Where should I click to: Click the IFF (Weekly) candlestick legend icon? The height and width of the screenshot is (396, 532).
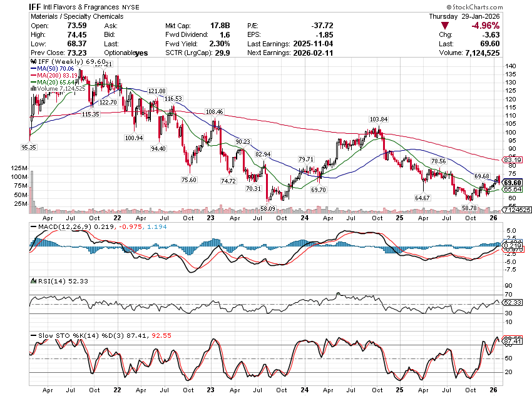33,63
